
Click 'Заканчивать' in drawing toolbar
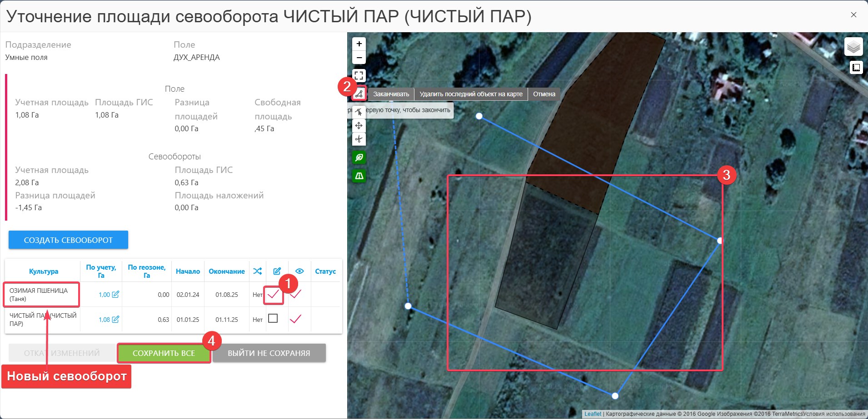coord(391,94)
